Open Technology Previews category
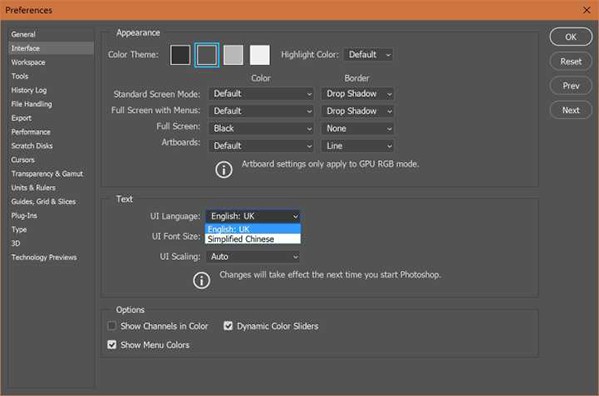599x396 pixels. tap(44, 257)
